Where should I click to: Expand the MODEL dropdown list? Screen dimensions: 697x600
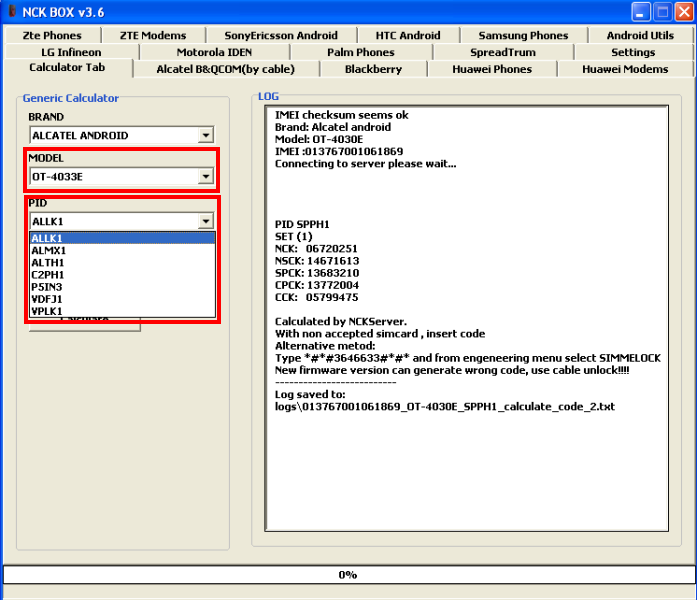(x=206, y=177)
